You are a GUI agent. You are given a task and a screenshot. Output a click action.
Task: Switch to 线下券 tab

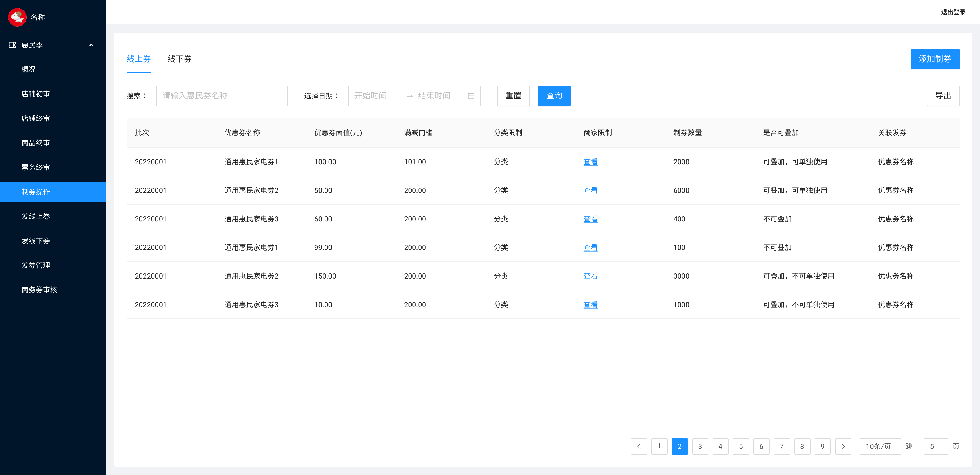click(180, 59)
